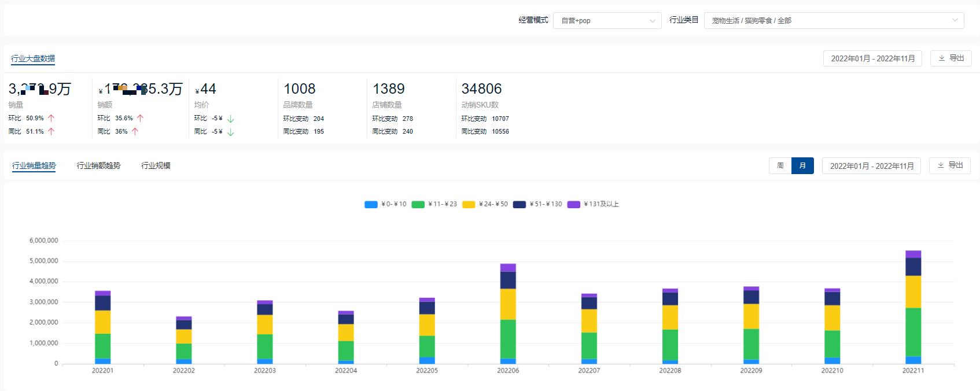Viewport: 980px width, 391px height.
Task: Select the 行业销量趋势 tab
Action: tap(34, 165)
